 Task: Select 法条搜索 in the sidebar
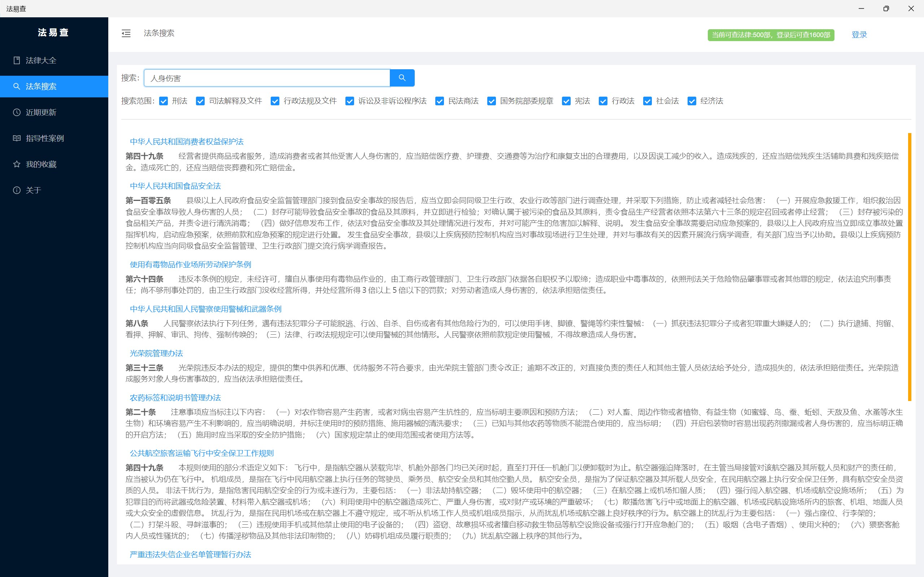(x=41, y=86)
